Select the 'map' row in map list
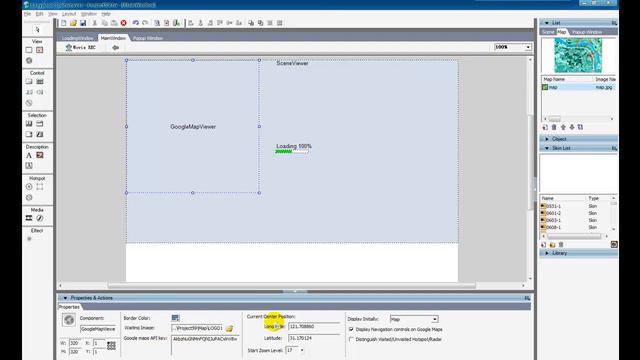Screen dimensions: 640x360 pyautogui.click(x=579, y=87)
